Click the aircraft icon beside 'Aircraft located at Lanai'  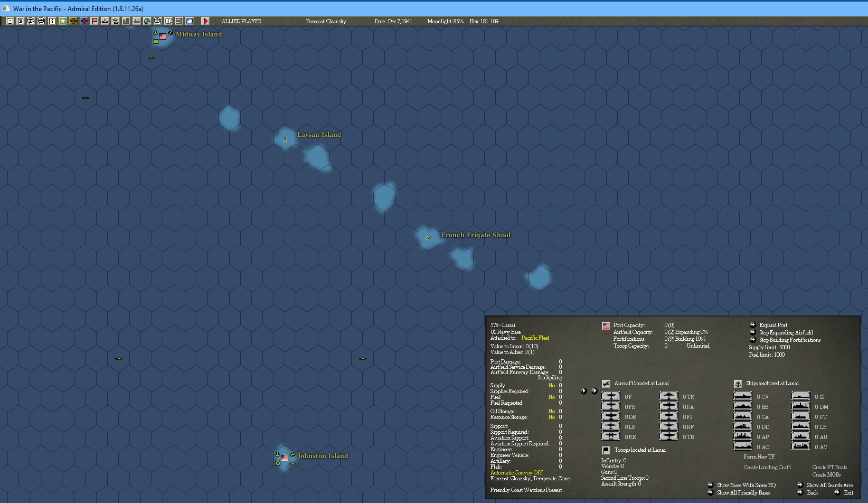pyautogui.click(x=606, y=384)
